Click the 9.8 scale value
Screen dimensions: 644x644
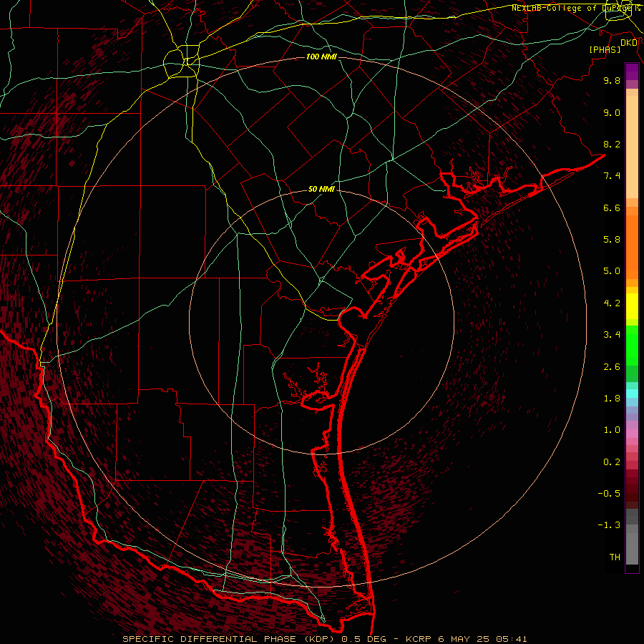(x=612, y=80)
